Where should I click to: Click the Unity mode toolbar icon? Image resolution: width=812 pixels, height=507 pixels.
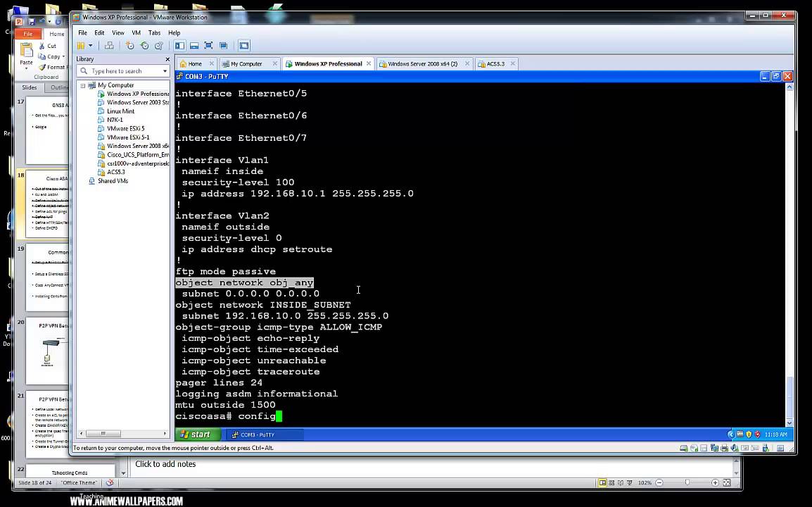[223, 46]
